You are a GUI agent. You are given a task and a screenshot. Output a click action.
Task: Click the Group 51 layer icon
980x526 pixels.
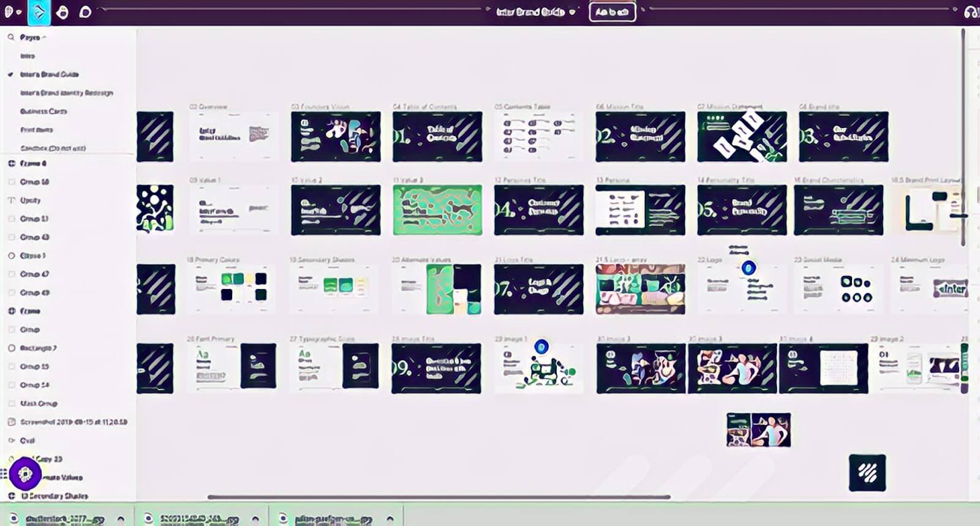tap(11, 219)
